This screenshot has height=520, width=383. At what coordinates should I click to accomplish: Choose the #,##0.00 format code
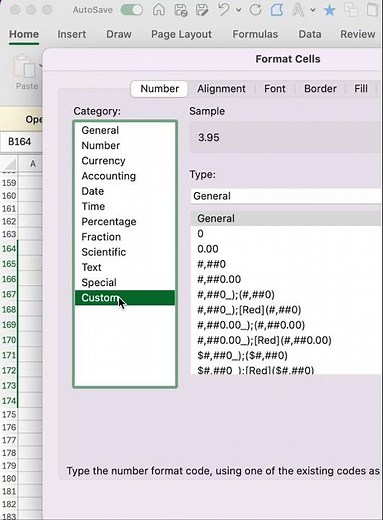[x=286, y=279]
